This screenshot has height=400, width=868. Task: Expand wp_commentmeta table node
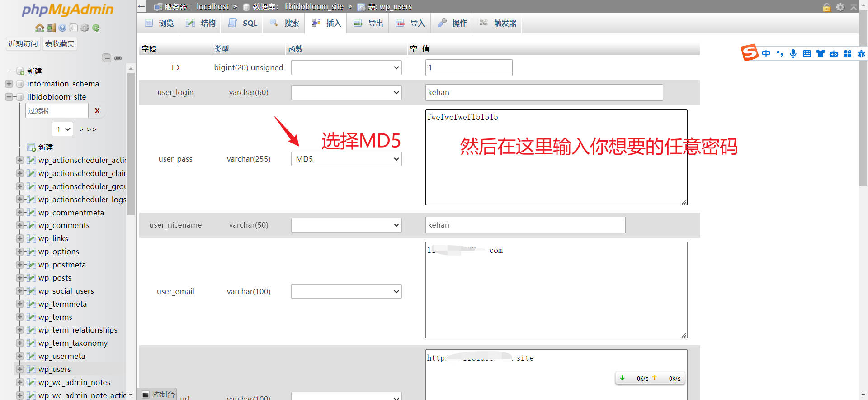point(20,213)
